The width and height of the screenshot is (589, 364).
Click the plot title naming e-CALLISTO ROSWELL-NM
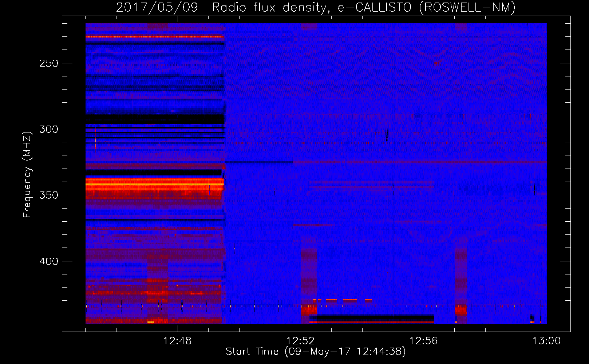[316, 7]
